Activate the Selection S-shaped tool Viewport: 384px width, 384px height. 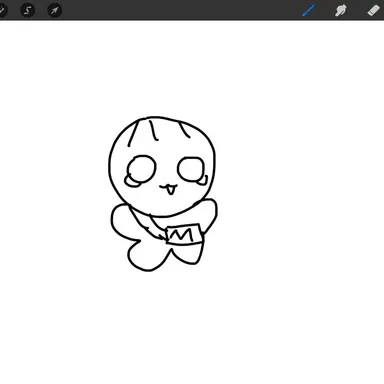[28, 10]
